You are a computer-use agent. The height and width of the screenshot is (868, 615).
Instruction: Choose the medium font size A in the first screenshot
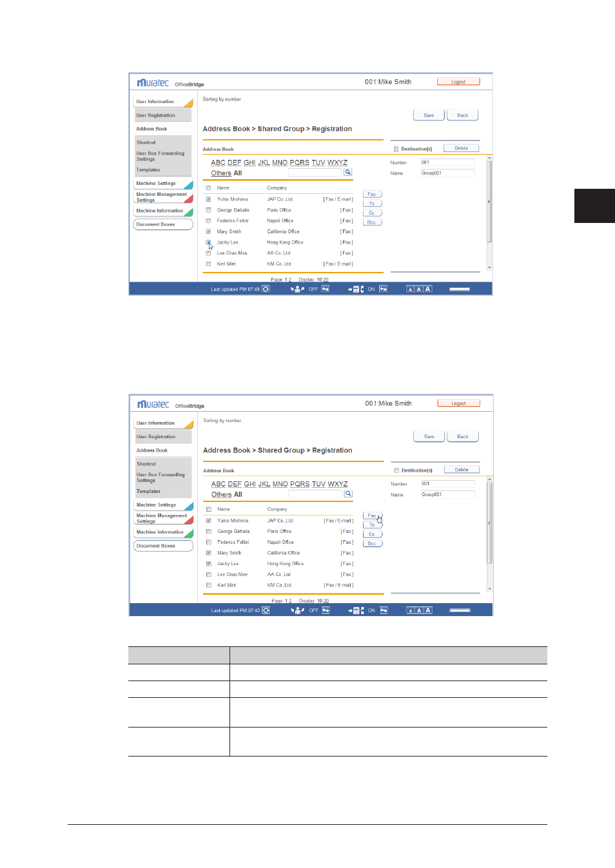tap(419, 289)
